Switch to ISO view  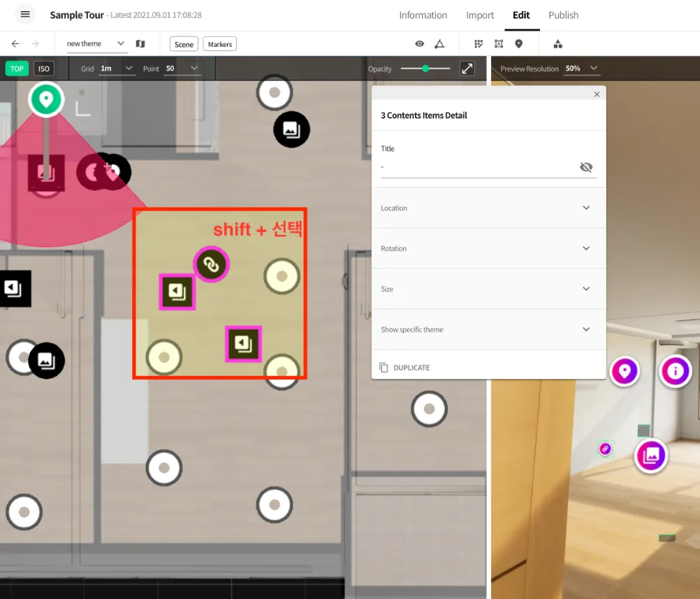44,68
